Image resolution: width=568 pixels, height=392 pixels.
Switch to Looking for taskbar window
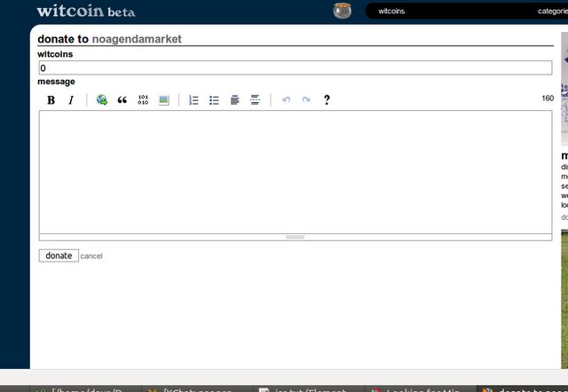coord(420,389)
